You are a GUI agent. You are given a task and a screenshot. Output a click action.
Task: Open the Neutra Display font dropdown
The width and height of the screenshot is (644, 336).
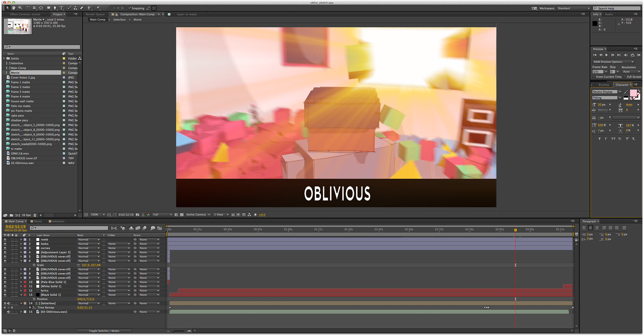click(607, 92)
